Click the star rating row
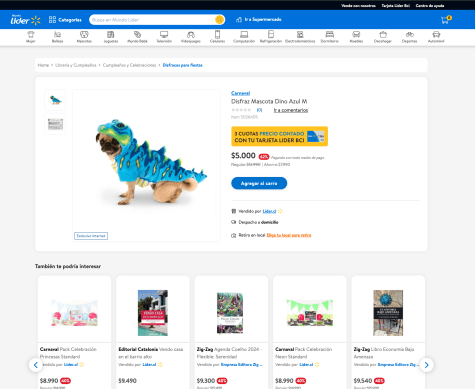The width and height of the screenshot is (475, 389). 241,110
